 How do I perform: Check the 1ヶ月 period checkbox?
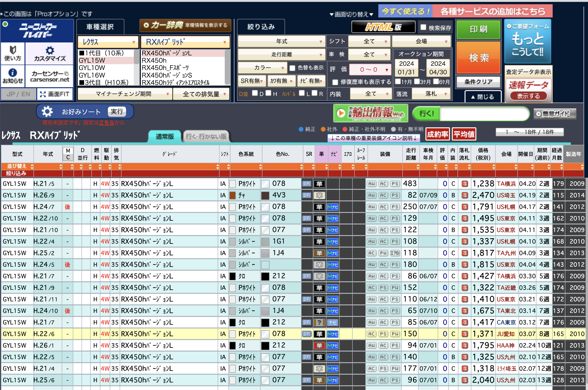point(398,81)
